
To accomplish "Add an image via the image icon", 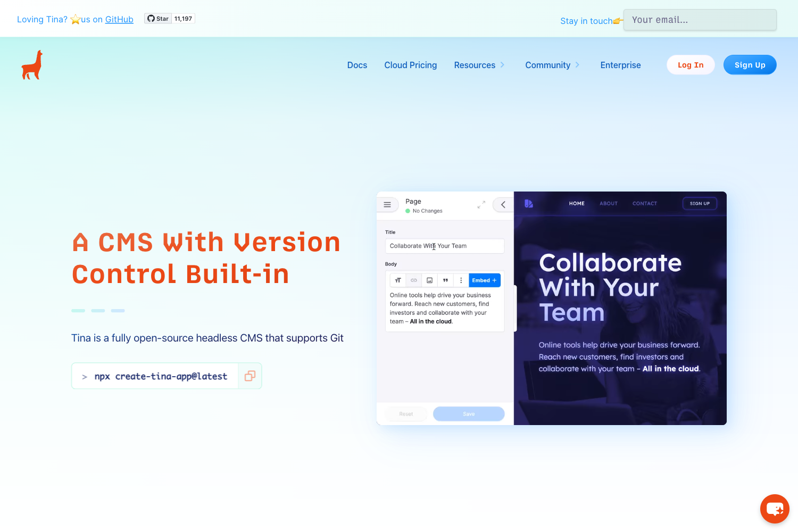I will tap(429, 280).
